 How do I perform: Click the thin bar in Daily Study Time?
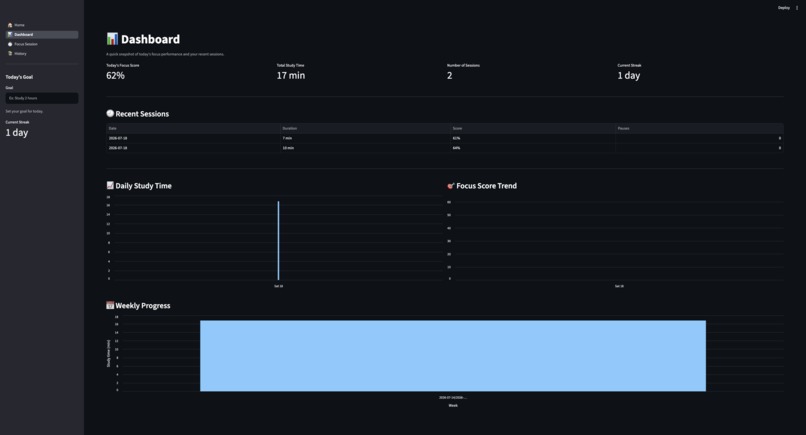coord(279,240)
